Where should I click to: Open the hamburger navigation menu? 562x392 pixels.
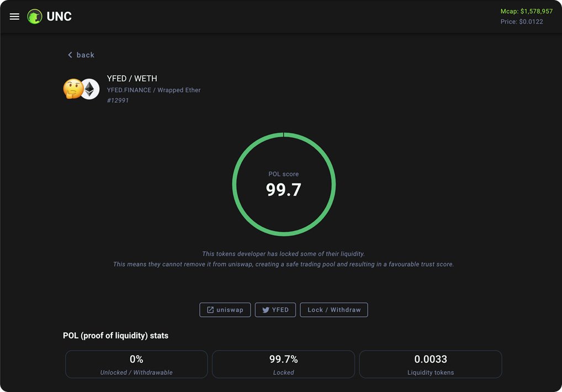14,17
